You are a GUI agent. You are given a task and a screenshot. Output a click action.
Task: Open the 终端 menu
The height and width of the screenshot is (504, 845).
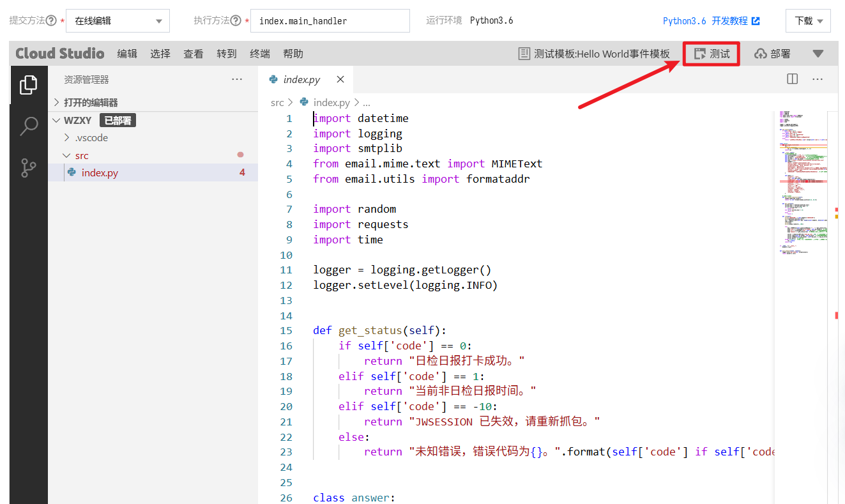259,54
